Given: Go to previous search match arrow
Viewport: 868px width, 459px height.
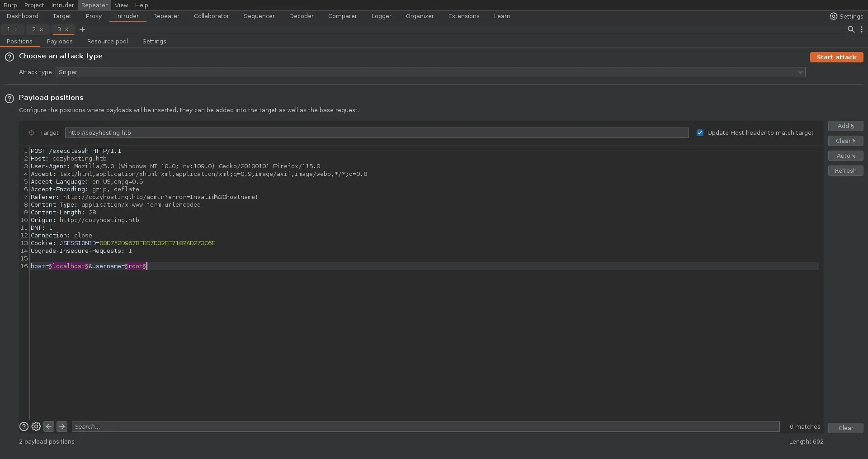Looking at the screenshot, I should coord(49,426).
